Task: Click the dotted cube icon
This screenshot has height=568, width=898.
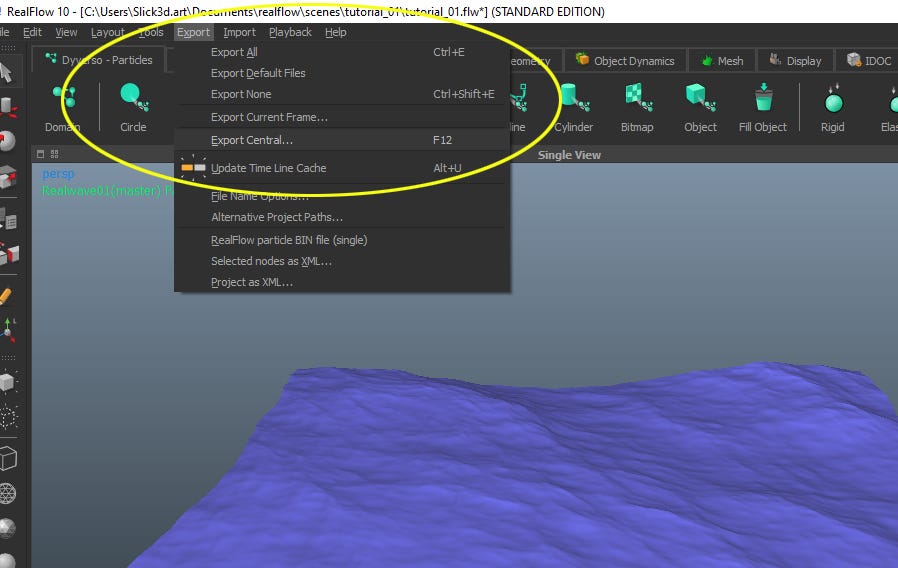Action: (x=8, y=417)
